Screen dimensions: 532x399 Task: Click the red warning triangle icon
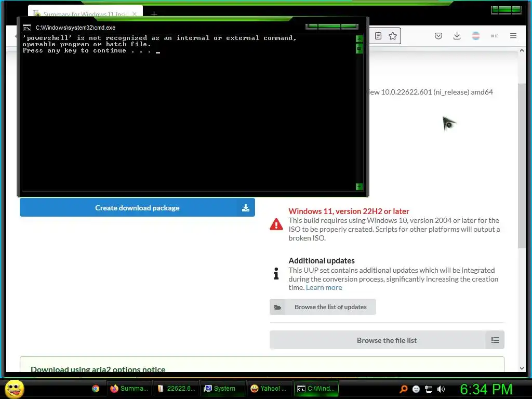point(276,224)
